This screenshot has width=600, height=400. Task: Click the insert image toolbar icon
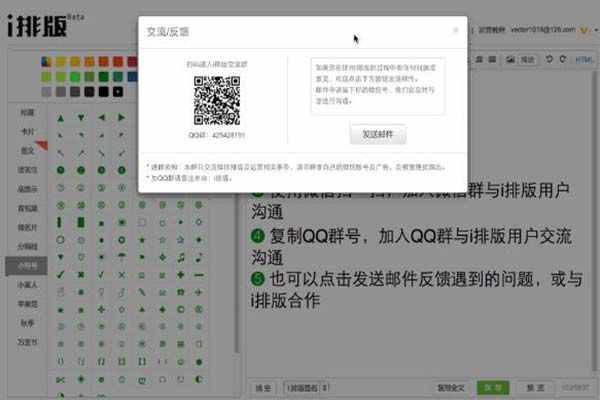coord(510,59)
